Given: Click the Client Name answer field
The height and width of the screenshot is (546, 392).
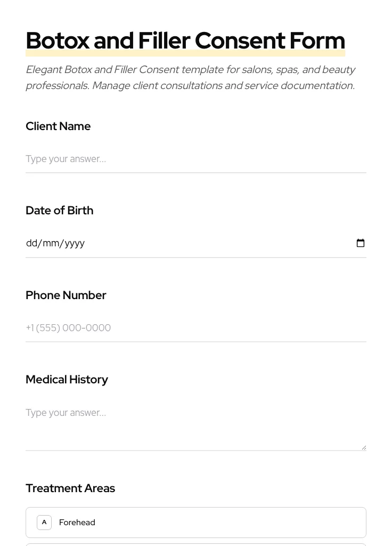Looking at the screenshot, I should 196,159.
